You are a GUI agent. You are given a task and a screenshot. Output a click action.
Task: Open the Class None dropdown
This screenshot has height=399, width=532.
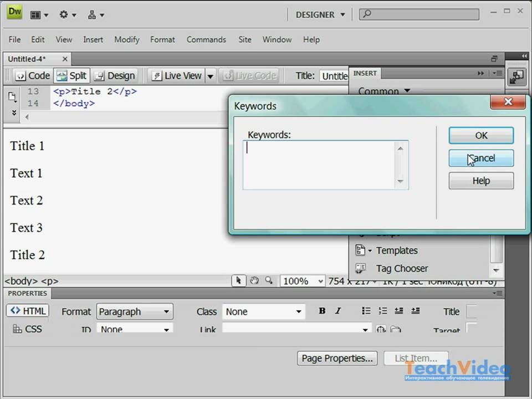click(264, 311)
